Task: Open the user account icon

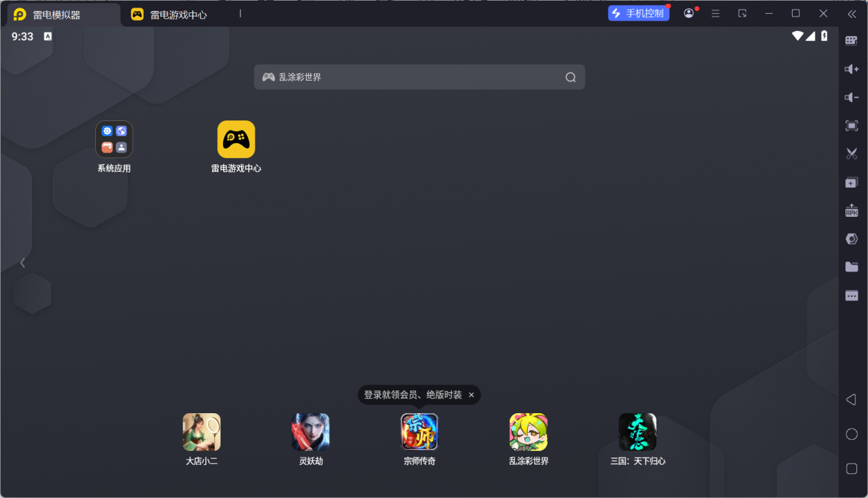Action: pyautogui.click(x=689, y=14)
